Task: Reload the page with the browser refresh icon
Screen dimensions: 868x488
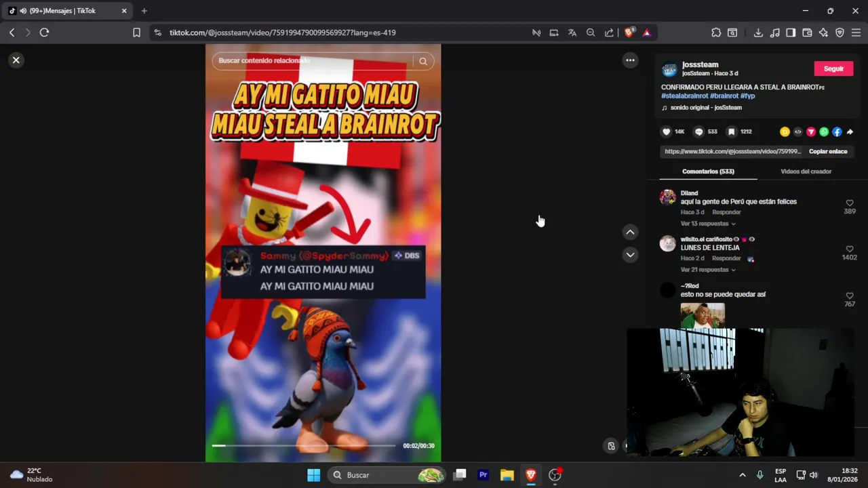Action: click(44, 33)
